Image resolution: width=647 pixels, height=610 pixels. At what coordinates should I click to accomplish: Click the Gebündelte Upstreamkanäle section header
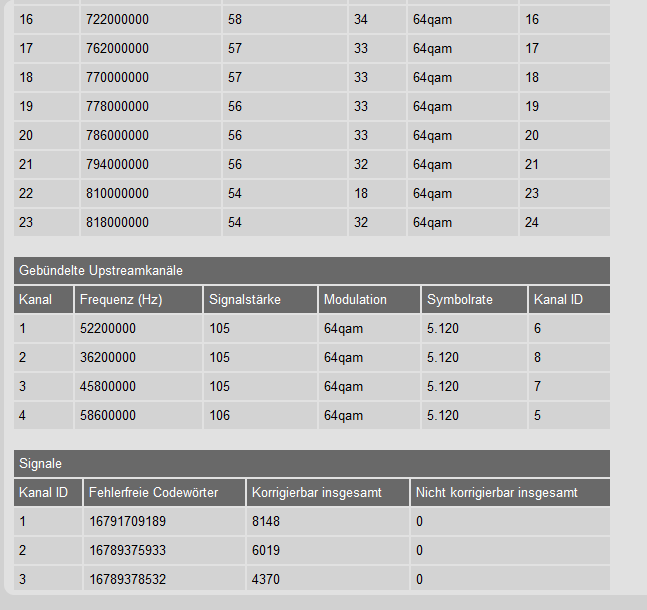[101, 270]
